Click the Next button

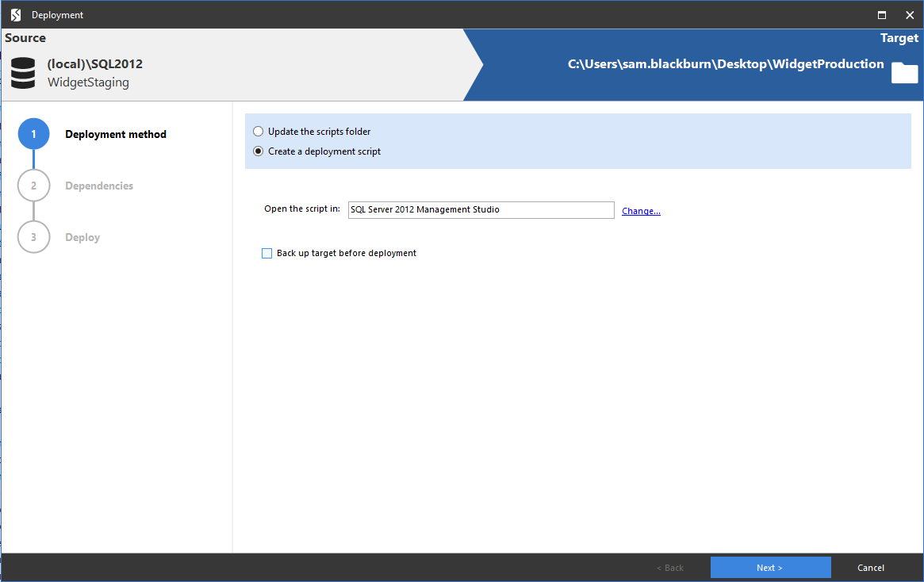pos(770,567)
